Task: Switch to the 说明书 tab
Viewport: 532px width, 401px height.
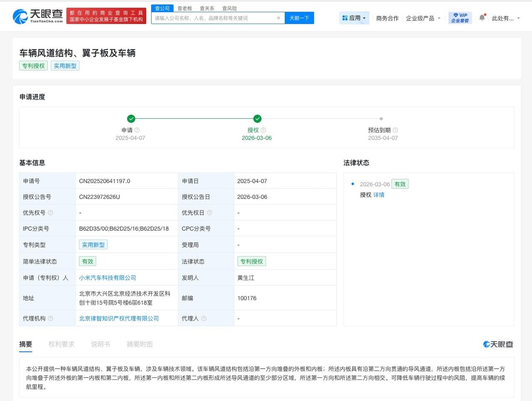Action: 101,344
